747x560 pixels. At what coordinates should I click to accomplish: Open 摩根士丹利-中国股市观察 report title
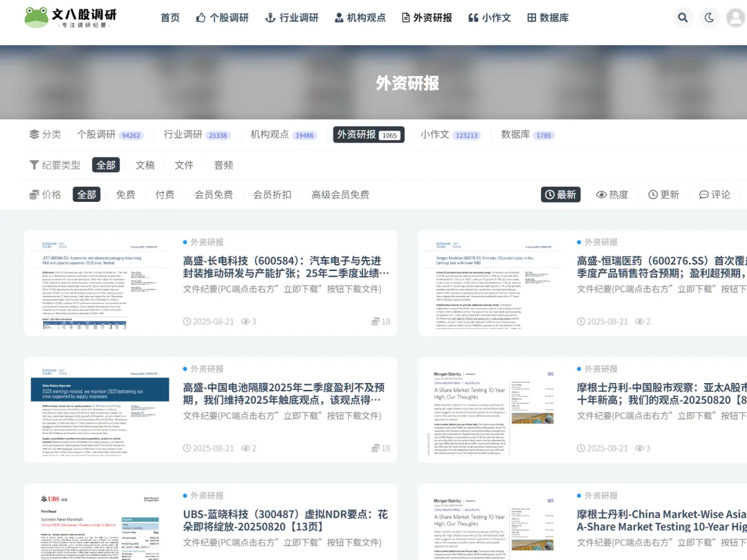(662, 393)
